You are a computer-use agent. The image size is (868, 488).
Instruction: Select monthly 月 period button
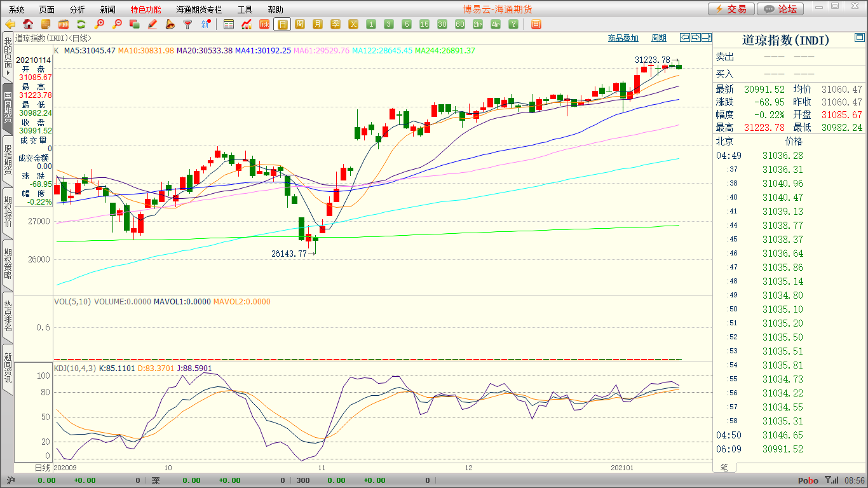tap(318, 24)
